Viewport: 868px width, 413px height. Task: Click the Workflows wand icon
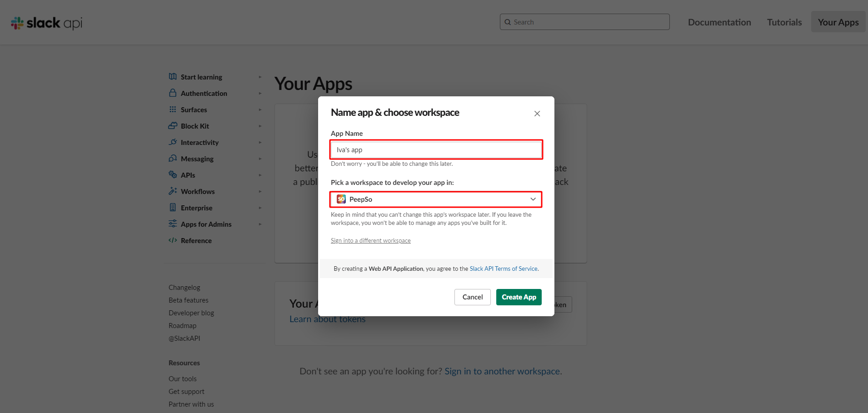[173, 191]
